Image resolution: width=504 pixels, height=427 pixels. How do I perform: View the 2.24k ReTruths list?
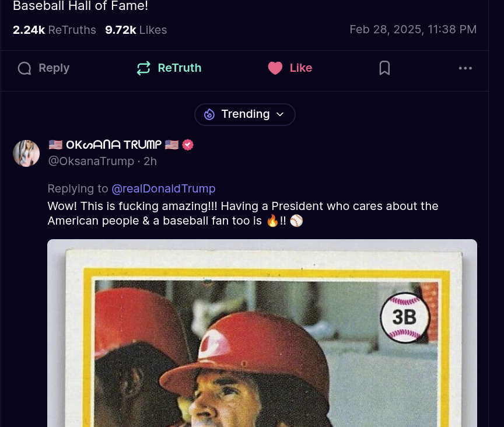[x=54, y=30]
